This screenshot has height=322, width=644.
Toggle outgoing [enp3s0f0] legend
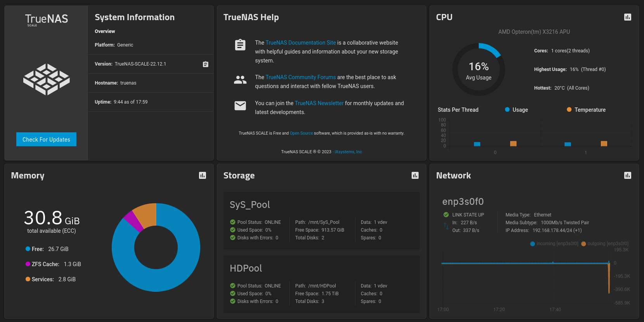605,244
